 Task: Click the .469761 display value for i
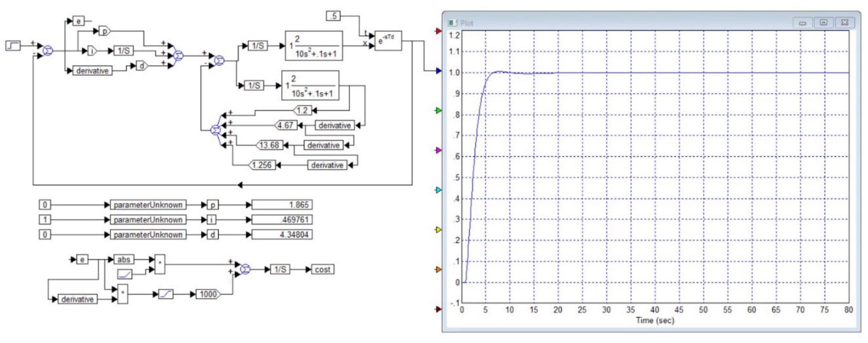[x=282, y=220]
